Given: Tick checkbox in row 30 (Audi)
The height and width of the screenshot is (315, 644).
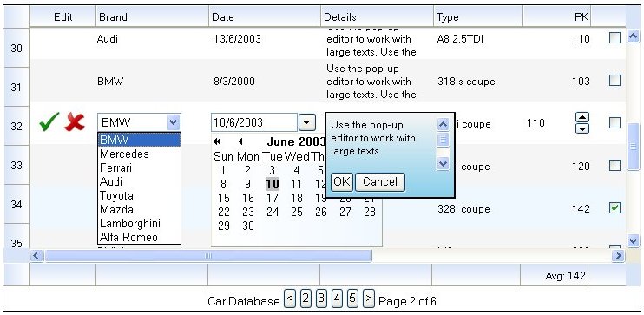Looking at the screenshot, I should [x=614, y=38].
